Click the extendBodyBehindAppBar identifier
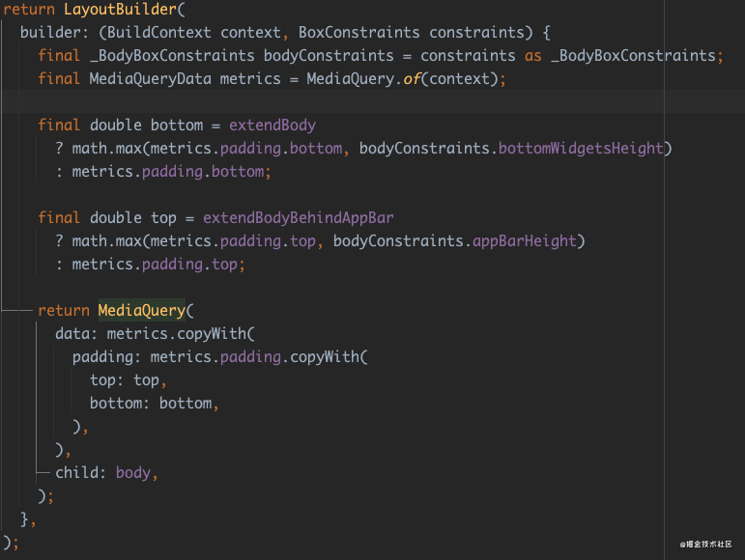This screenshot has height=560, width=745. pos(298,218)
